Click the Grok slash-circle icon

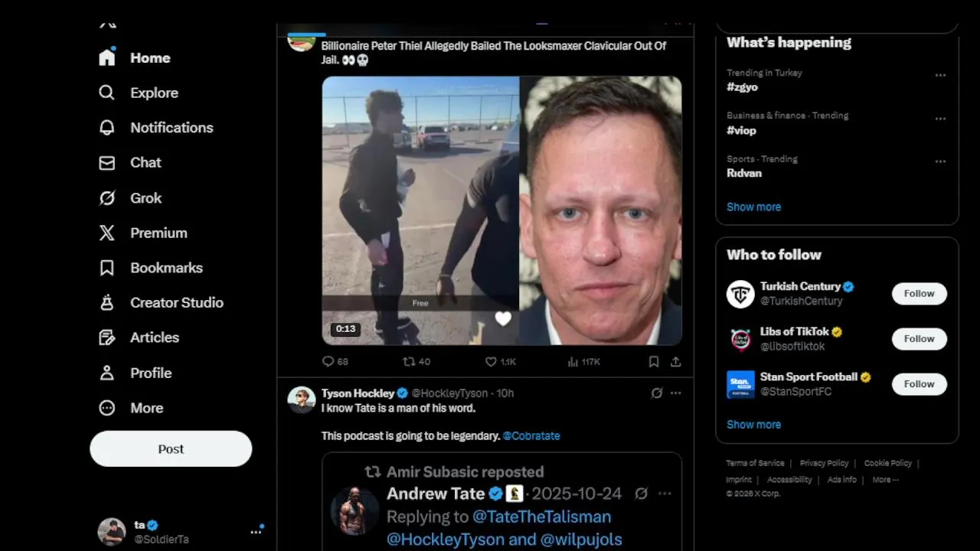[x=107, y=197]
